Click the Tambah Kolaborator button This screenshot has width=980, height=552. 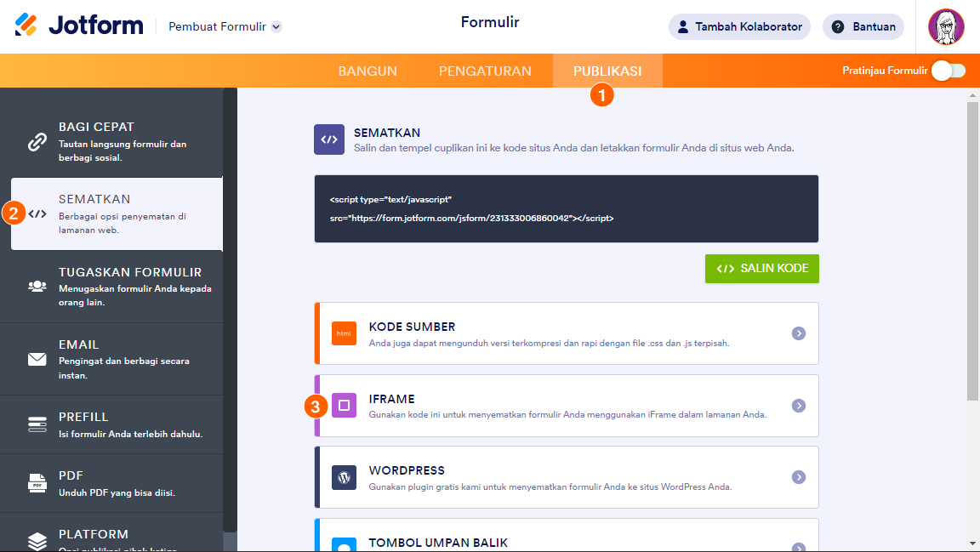739,27
